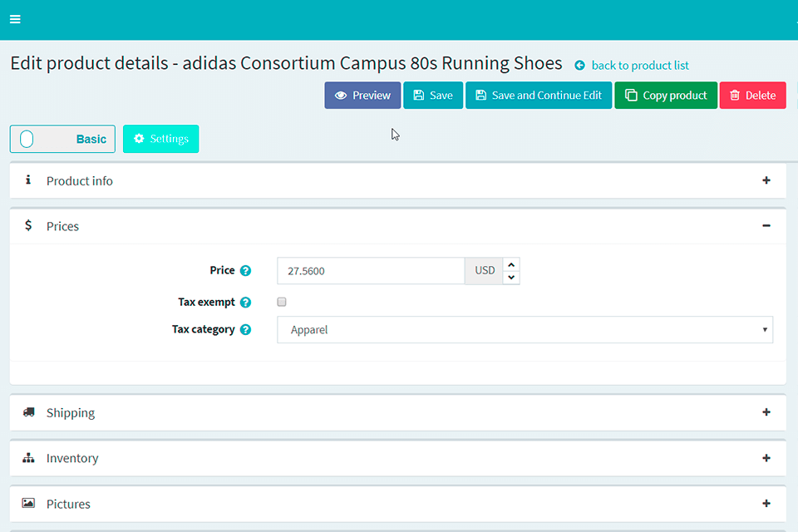Image resolution: width=798 pixels, height=532 pixels.
Task: Open the hamburger navigation menu
Action: point(15,19)
